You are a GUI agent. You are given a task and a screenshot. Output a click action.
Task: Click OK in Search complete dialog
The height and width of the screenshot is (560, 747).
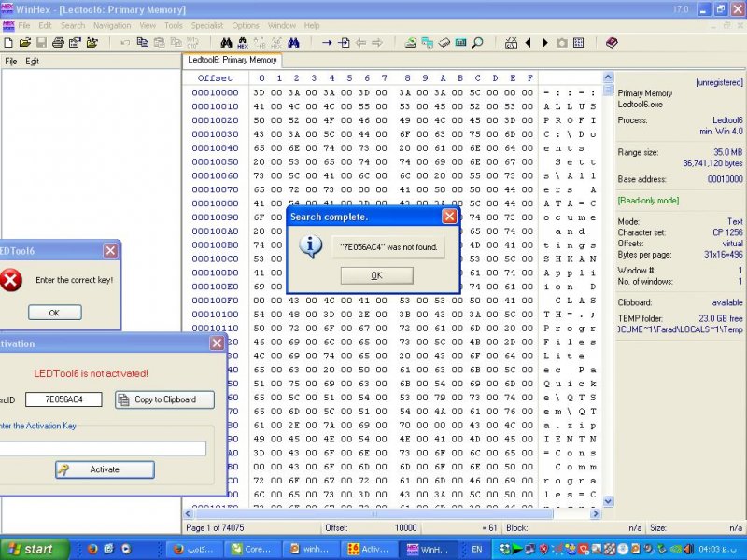(x=377, y=275)
